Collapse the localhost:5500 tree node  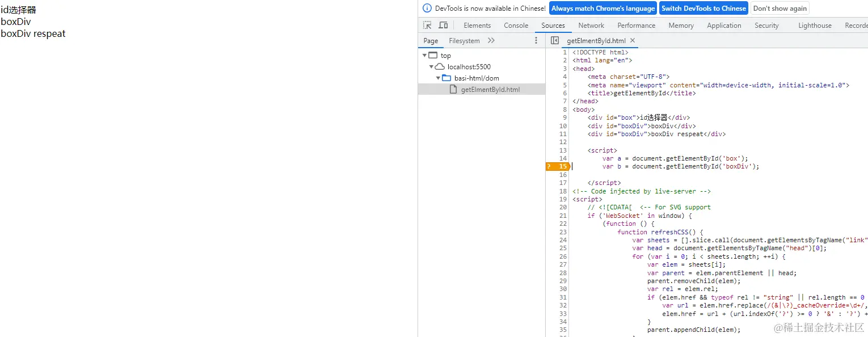431,67
